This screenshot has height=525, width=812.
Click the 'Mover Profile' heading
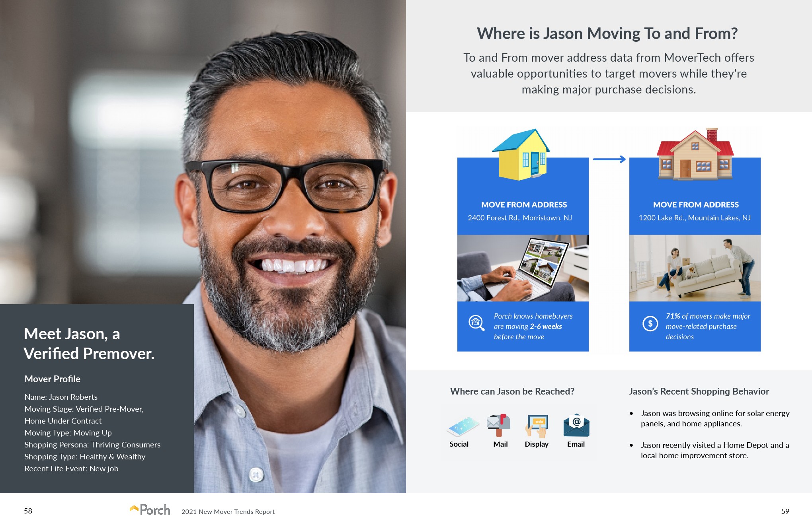[x=52, y=379]
